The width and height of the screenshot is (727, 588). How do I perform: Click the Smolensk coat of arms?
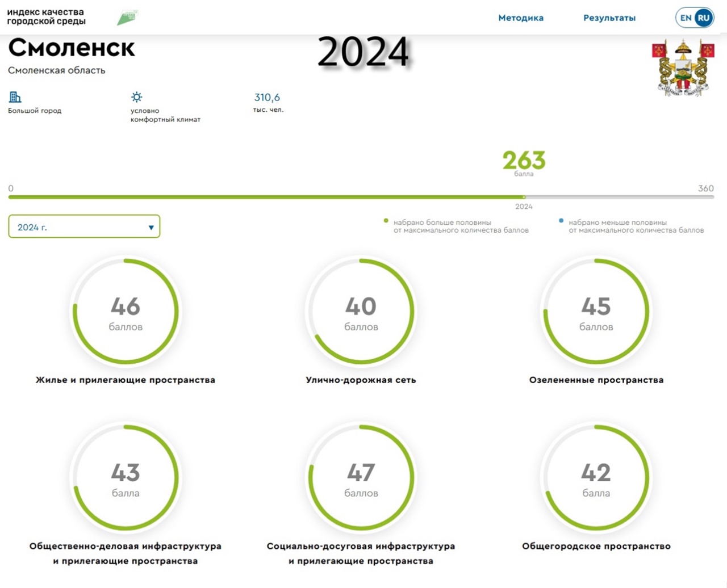(x=683, y=68)
